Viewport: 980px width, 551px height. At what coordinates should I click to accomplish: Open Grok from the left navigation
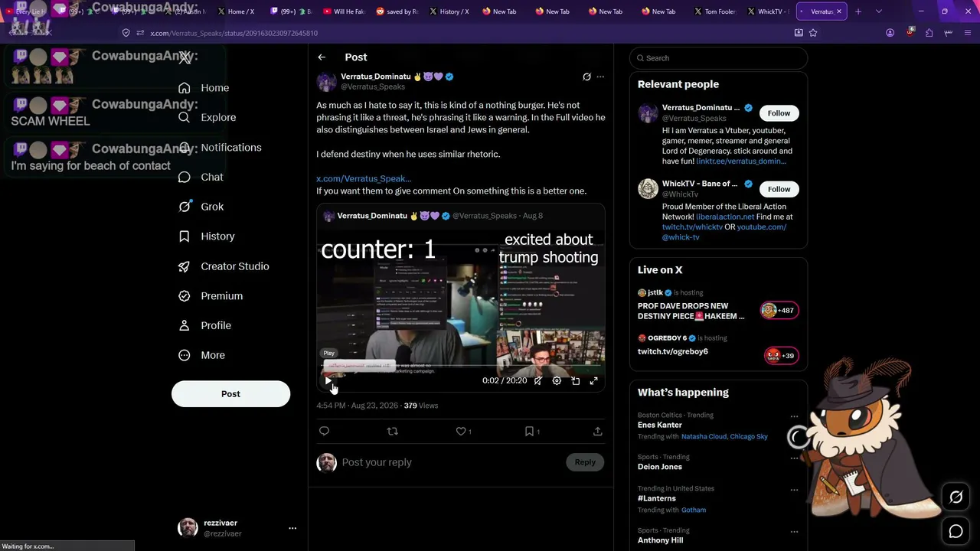[x=201, y=207]
